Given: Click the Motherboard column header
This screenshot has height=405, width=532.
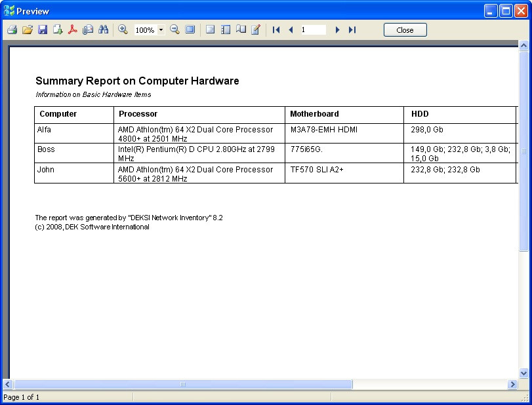Looking at the screenshot, I should pos(344,115).
